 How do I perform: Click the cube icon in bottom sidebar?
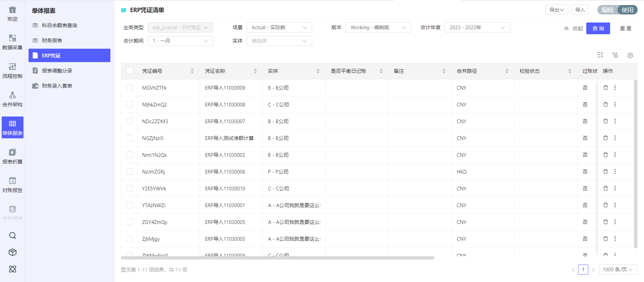(12, 252)
